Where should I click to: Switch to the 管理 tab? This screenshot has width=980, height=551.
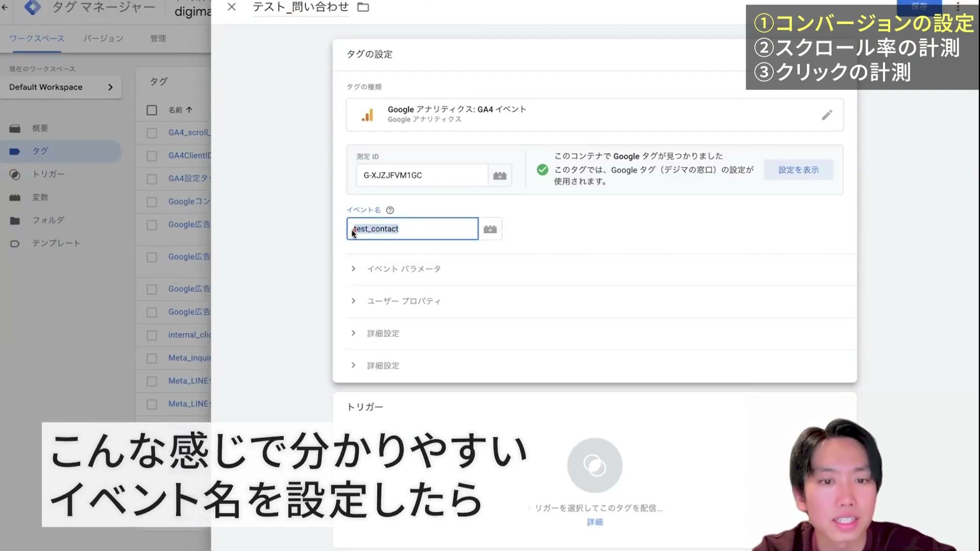(158, 39)
